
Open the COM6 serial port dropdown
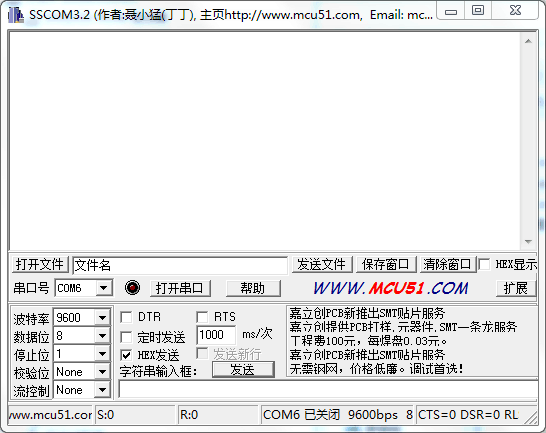coord(103,288)
